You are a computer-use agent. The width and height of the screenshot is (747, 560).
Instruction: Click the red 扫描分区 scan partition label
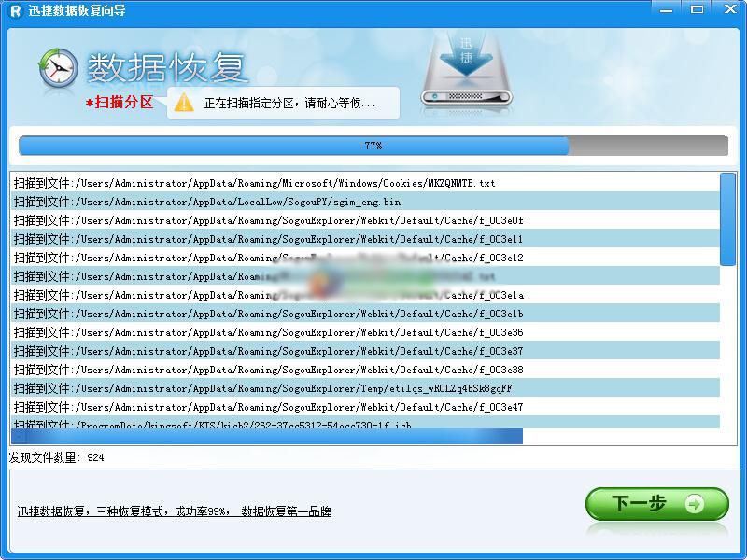120,102
